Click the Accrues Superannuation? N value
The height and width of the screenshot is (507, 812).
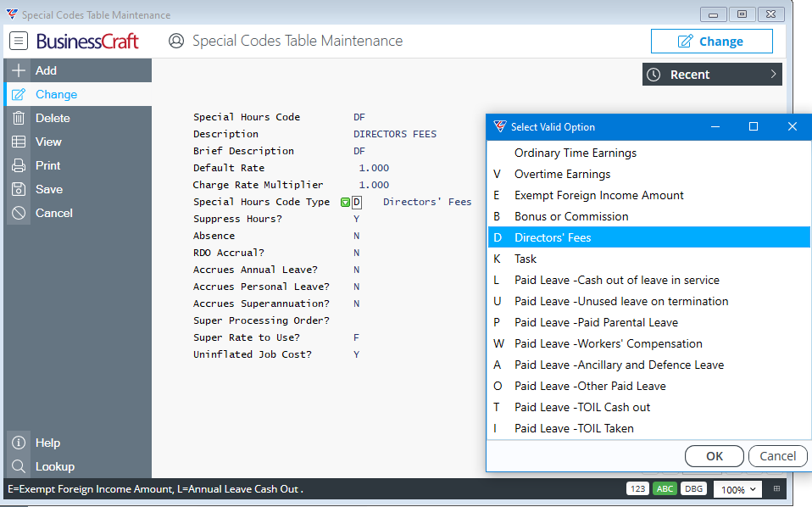(x=356, y=304)
